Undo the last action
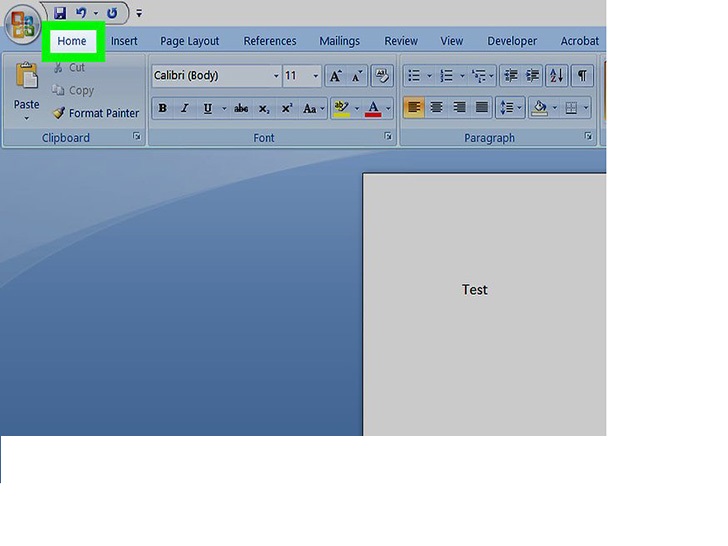The image size is (728, 546). click(x=81, y=13)
